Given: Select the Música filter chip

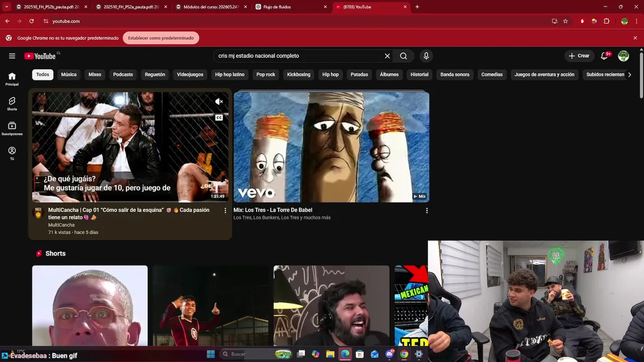Looking at the screenshot, I should coord(69,74).
